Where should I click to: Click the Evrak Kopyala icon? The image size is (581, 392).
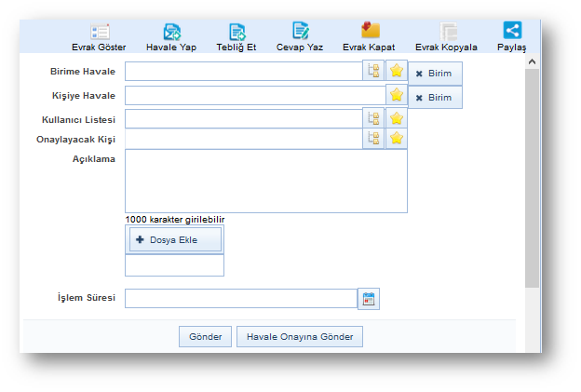(x=448, y=32)
